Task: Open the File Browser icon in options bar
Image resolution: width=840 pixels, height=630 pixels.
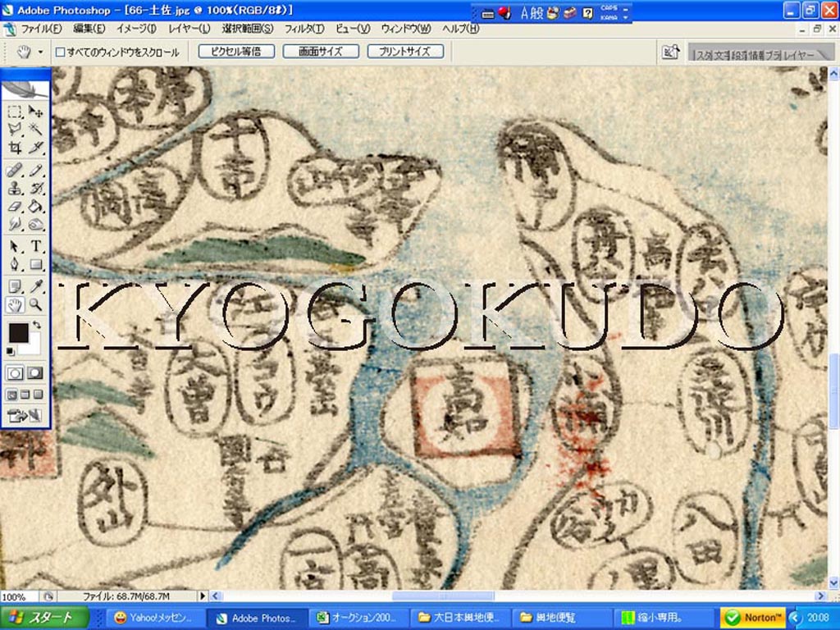Action: point(671,52)
